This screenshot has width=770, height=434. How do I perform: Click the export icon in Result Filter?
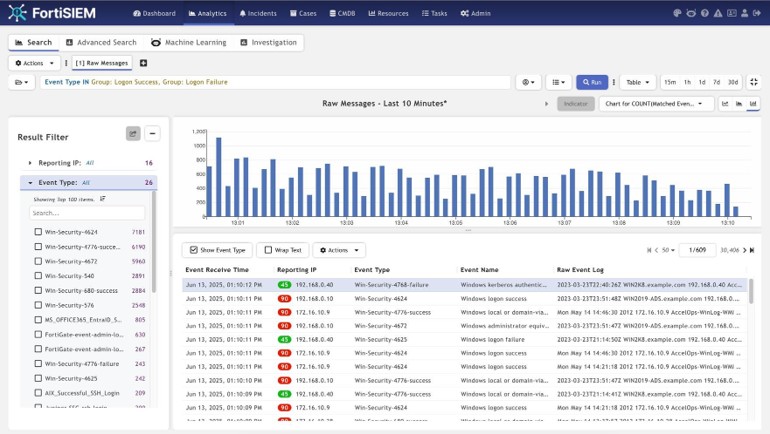click(x=133, y=133)
